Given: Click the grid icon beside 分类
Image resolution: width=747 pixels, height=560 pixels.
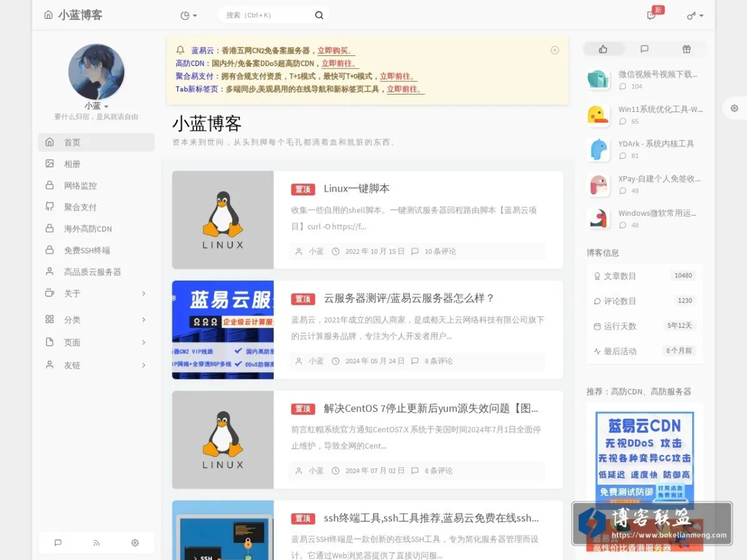Looking at the screenshot, I should [50, 319].
